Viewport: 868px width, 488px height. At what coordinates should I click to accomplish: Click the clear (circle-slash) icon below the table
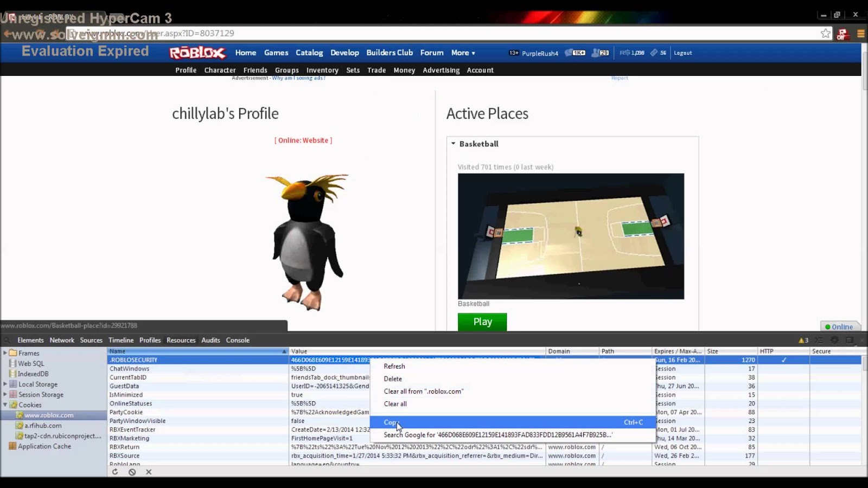pyautogui.click(x=132, y=472)
